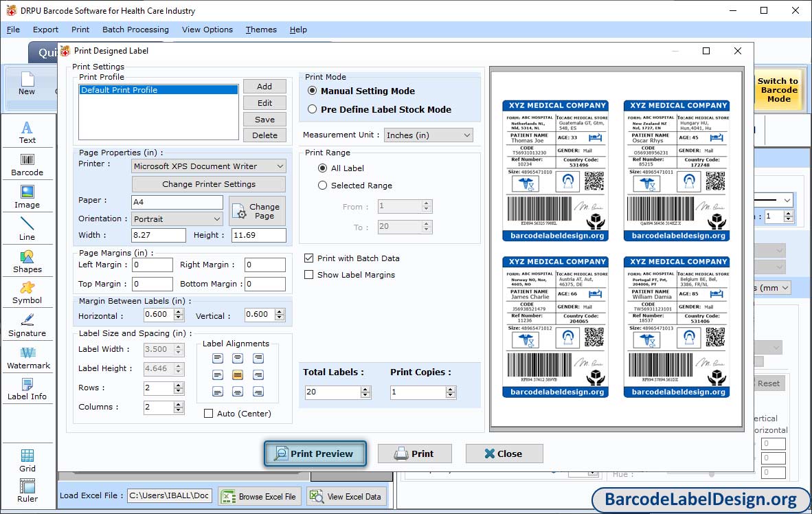Choose the Shapes tool
The width and height of the screenshot is (812, 514).
coord(27,261)
